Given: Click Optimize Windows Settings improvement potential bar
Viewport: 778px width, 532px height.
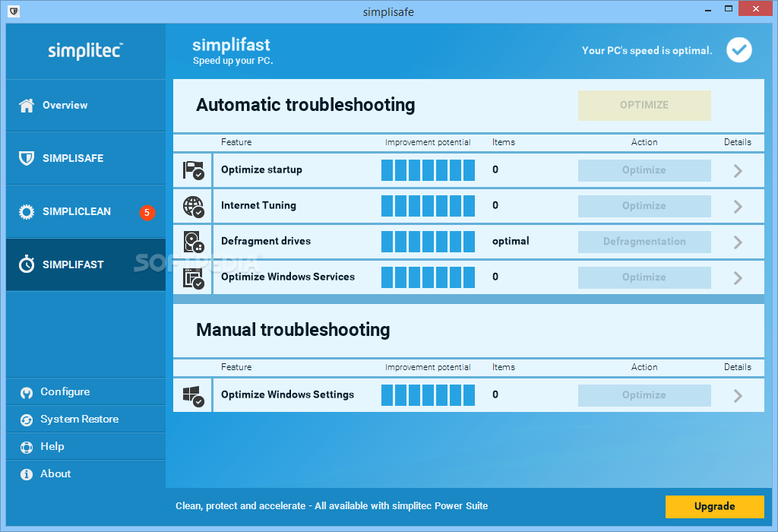Looking at the screenshot, I should pyautogui.click(x=428, y=395).
